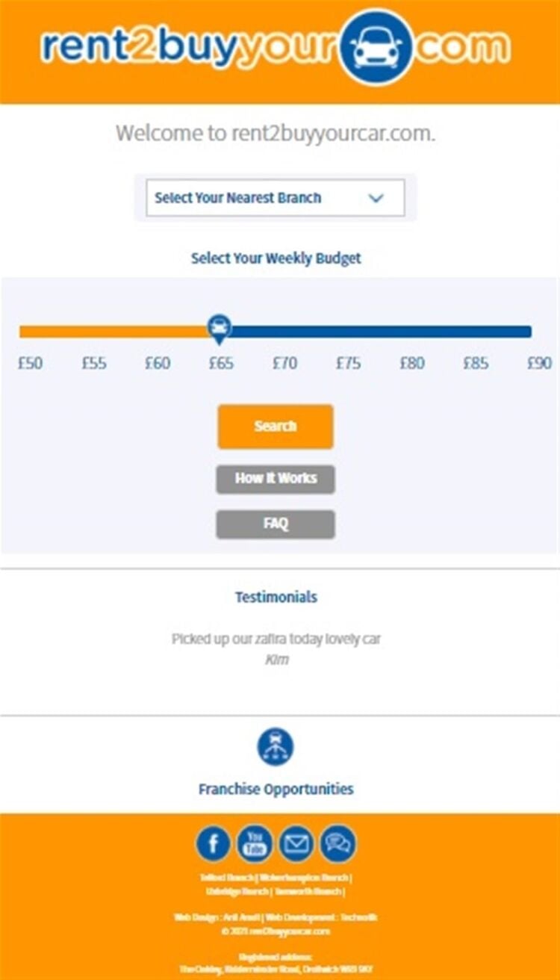
Task: Open Select Your Nearest Branch dropdown
Action: tap(276, 198)
